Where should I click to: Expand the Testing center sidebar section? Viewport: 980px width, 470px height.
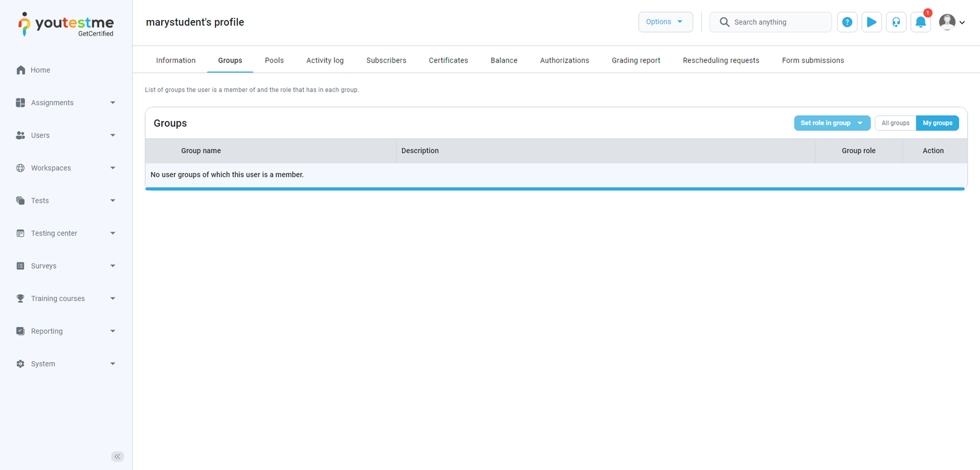click(x=66, y=233)
